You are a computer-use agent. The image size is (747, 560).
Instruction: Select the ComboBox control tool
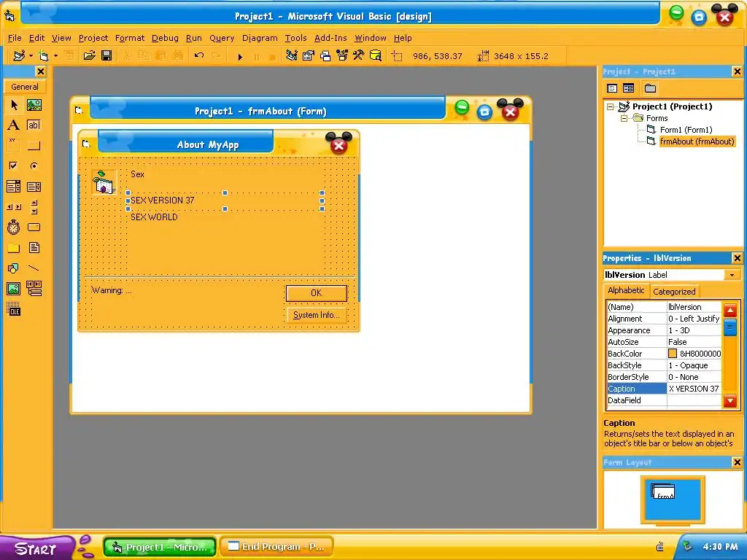point(14,186)
